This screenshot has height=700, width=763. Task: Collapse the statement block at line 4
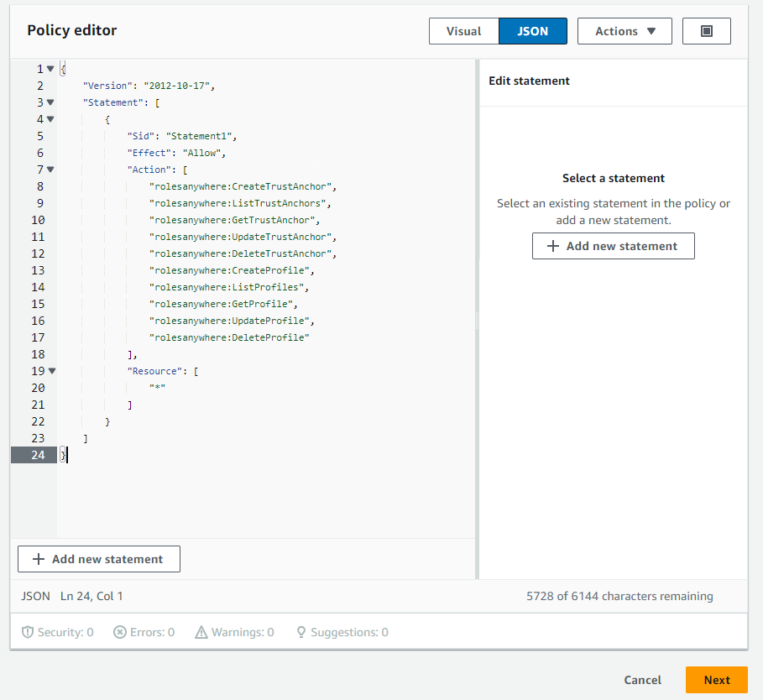pyautogui.click(x=50, y=118)
